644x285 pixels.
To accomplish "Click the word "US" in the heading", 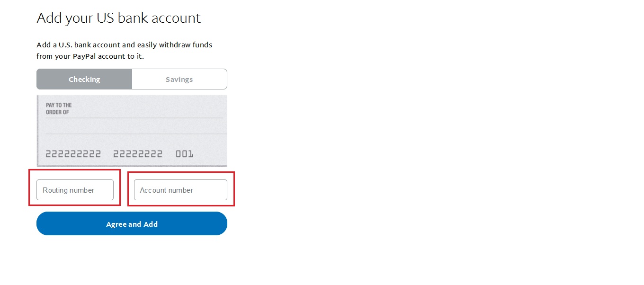I will (105, 18).
